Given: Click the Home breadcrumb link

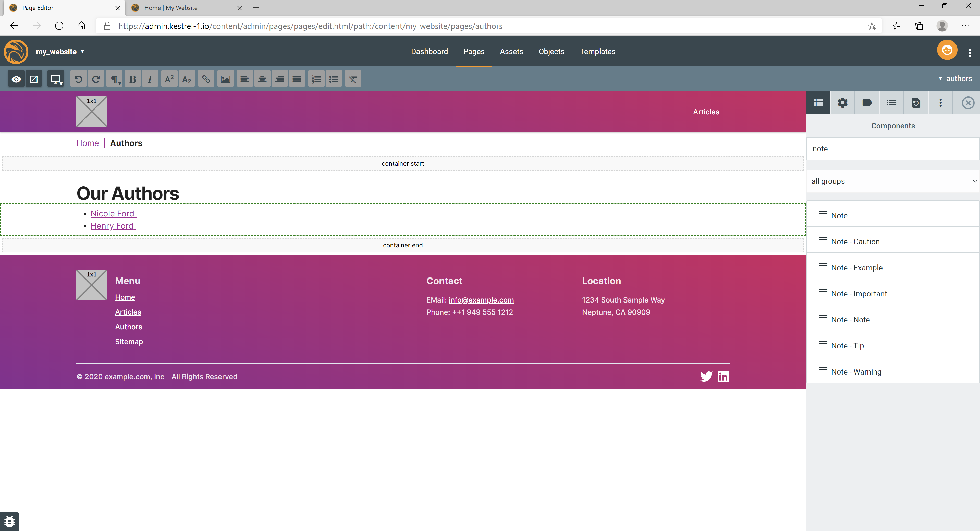Looking at the screenshot, I should (x=88, y=143).
